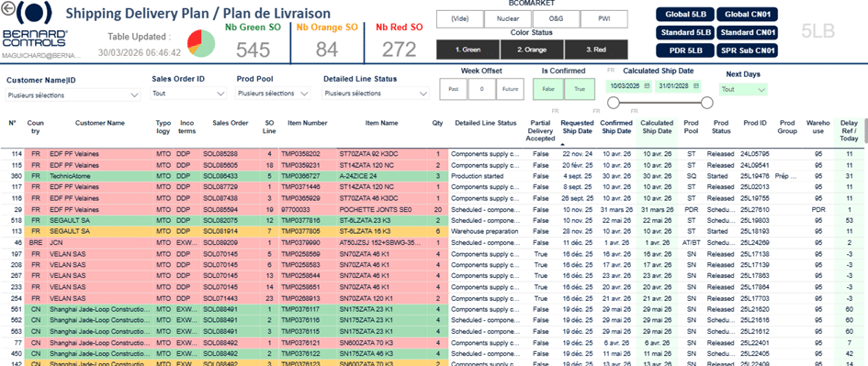Sort by Prod ID column header

tap(755, 123)
